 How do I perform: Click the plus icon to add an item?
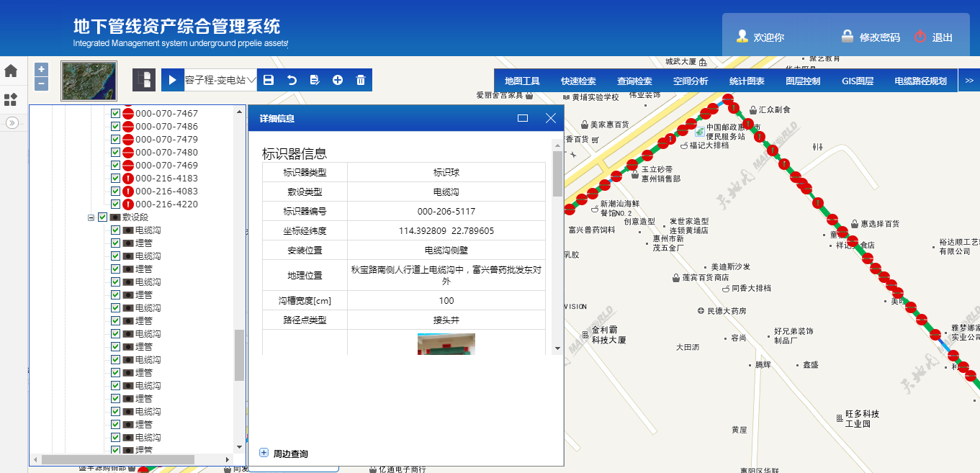tap(337, 80)
